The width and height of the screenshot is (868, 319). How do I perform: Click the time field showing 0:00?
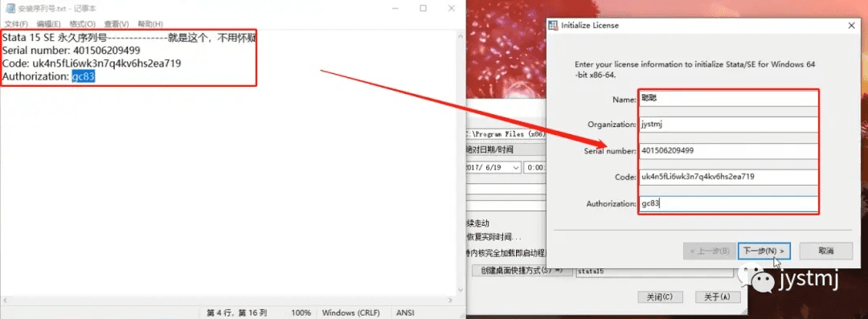[536, 167]
